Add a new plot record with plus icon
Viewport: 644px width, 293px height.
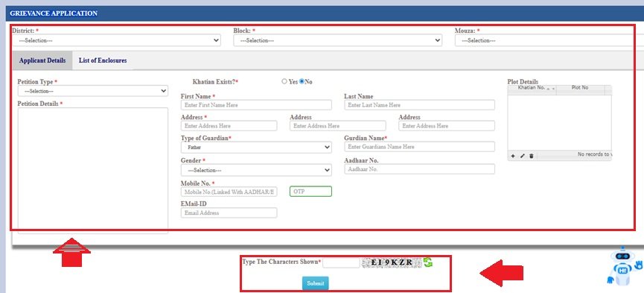tap(513, 156)
